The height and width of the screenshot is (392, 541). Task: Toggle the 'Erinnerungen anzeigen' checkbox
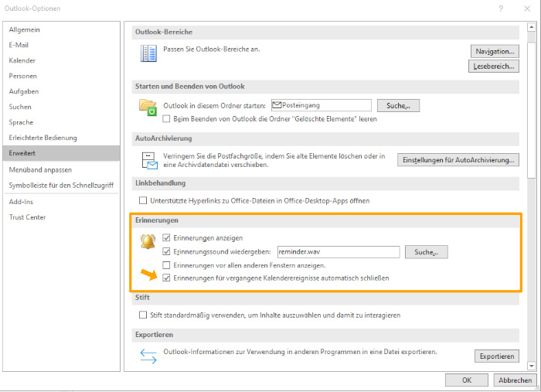coord(166,238)
